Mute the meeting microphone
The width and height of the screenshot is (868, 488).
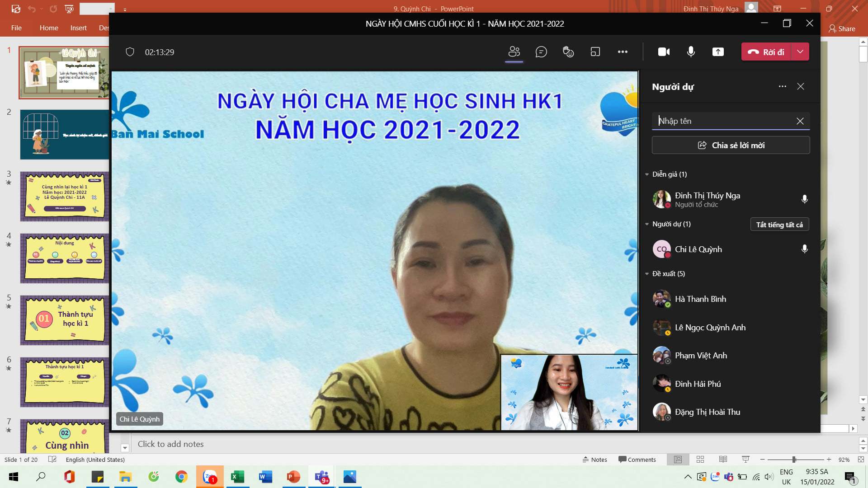coord(691,52)
